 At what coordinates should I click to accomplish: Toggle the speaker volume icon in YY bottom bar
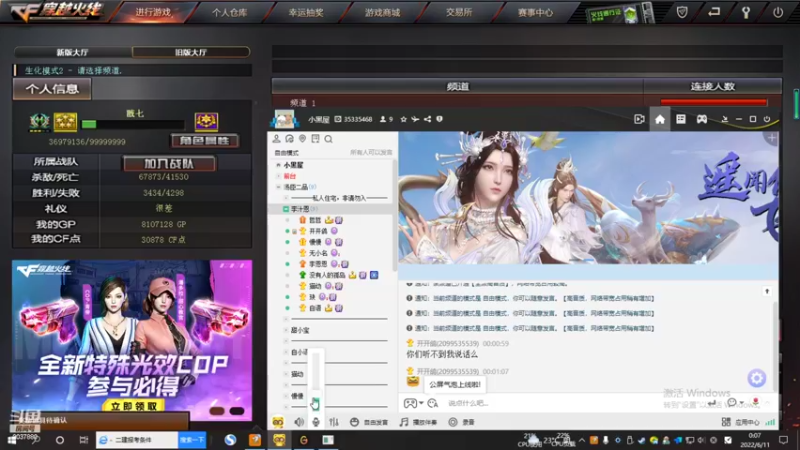299,422
